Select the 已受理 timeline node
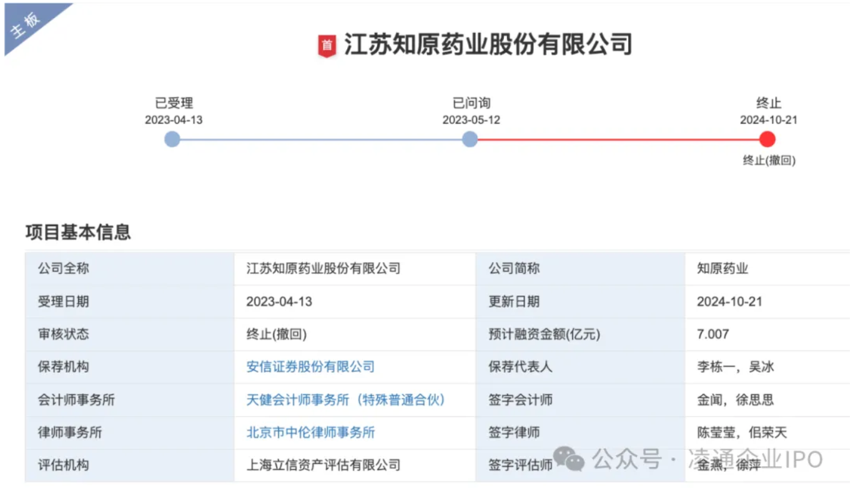The image size is (868, 488). pyautogui.click(x=172, y=139)
